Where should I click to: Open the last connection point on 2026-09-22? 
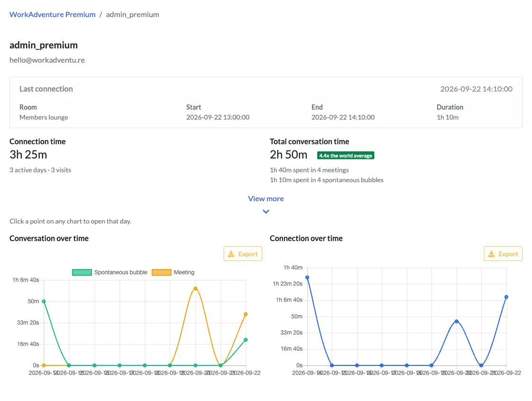click(x=506, y=297)
